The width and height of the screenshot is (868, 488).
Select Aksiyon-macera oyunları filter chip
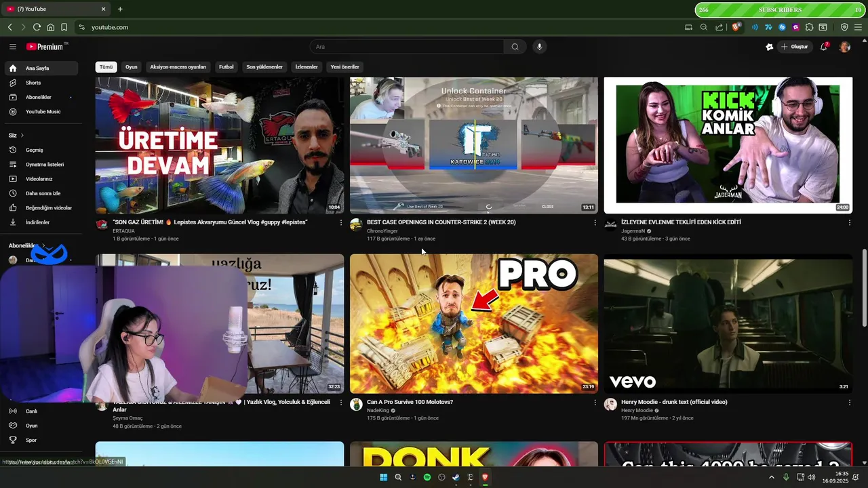178,67
